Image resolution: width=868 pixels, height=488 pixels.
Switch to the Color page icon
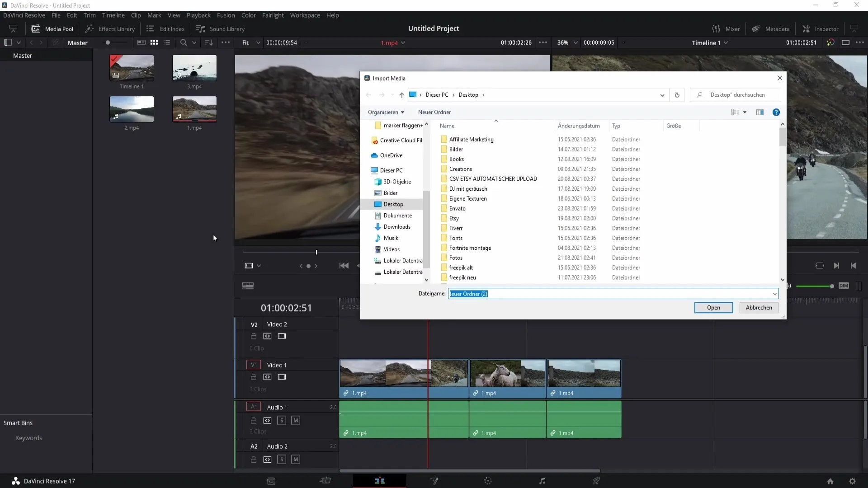point(488,481)
